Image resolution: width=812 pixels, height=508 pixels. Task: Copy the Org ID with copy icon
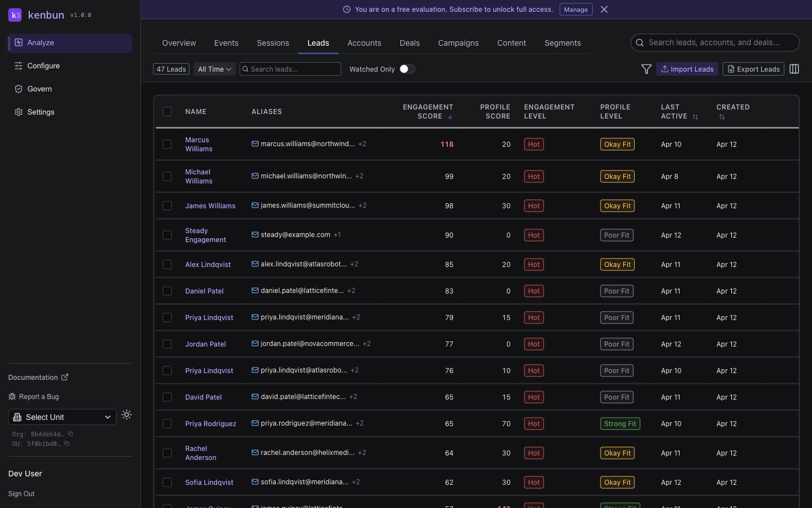click(70, 434)
